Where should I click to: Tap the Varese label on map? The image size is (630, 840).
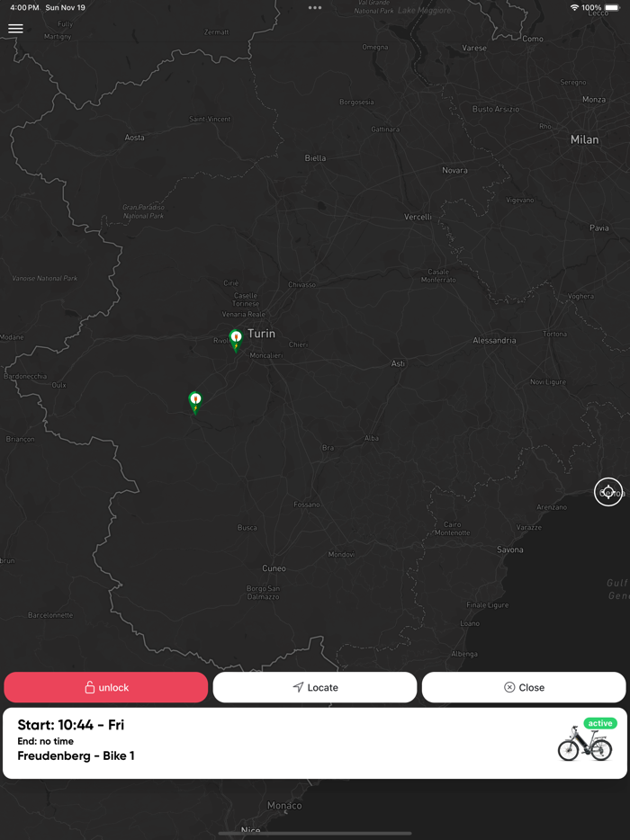474,48
